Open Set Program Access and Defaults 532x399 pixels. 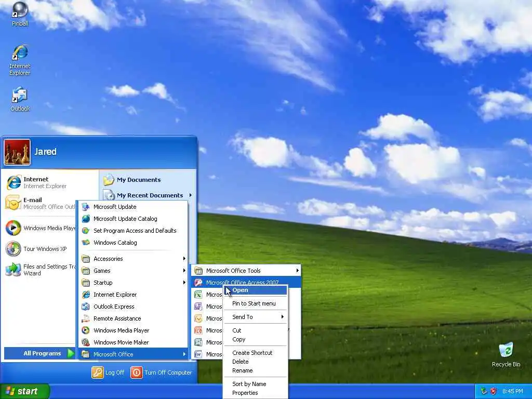coord(133,231)
